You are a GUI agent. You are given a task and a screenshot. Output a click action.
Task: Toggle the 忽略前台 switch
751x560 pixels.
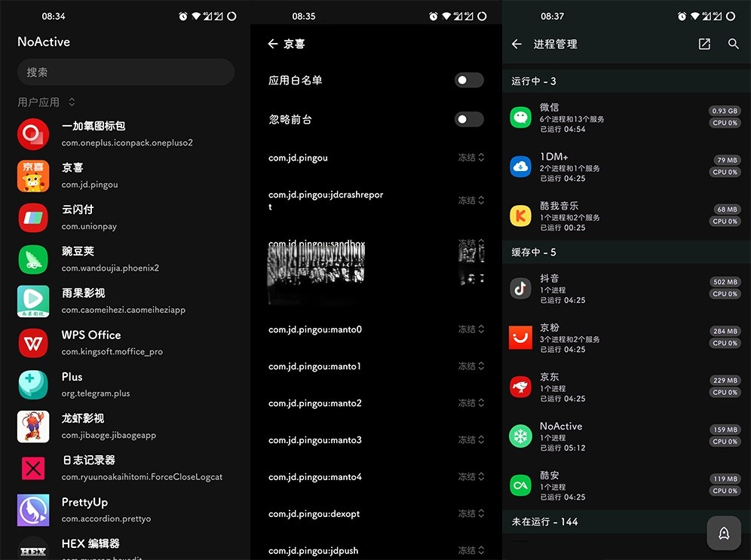pos(469,119)
